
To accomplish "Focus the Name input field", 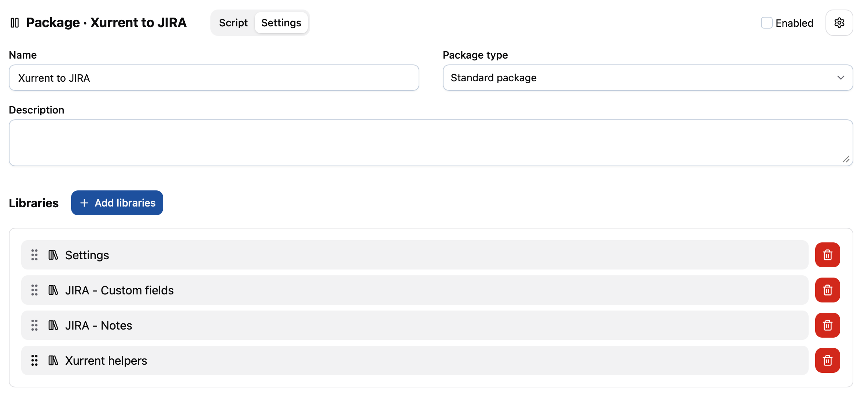I will (214, 78).
